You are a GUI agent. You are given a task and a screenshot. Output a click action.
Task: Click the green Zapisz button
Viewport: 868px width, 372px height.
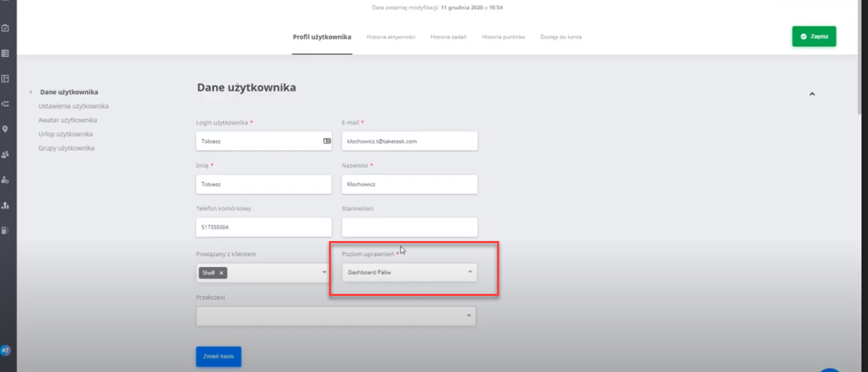[814, 36]
